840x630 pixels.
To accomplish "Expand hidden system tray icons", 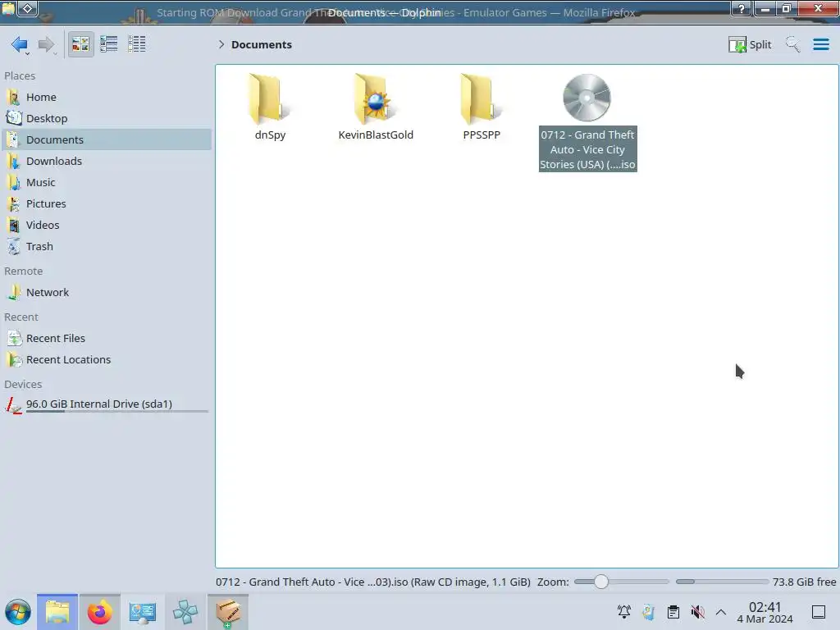I will click(x=721, y=612).
